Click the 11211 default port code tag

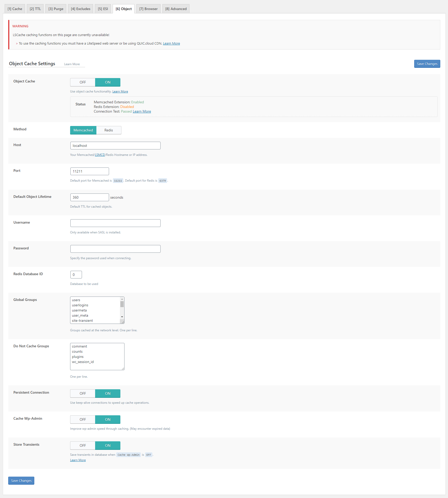pyautogui.click(x=118, y=181)
